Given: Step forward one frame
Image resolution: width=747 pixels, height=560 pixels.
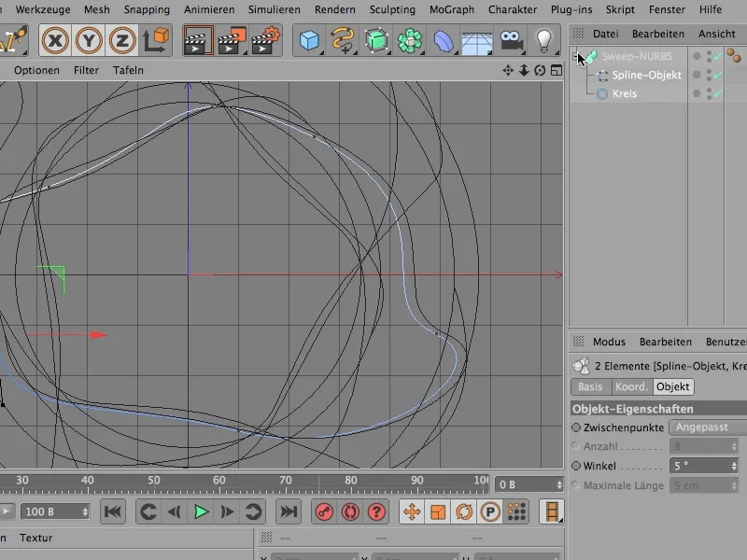Looking at the screenshot, I should pos(227,511).
